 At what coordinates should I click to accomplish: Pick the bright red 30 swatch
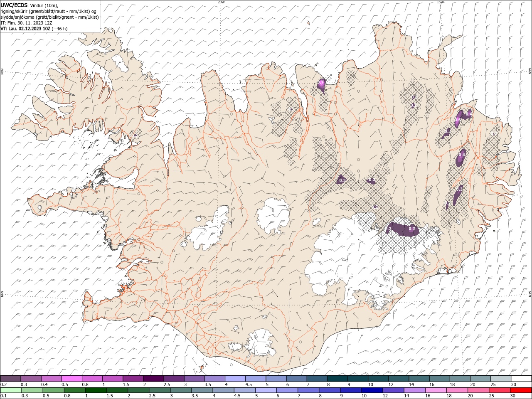pos(520,390)
